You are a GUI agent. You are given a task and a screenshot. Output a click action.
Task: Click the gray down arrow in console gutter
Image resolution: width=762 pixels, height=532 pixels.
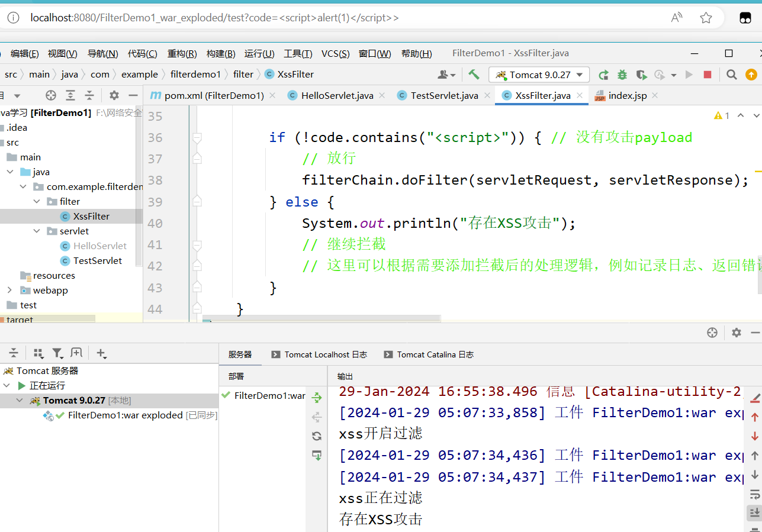755,475
